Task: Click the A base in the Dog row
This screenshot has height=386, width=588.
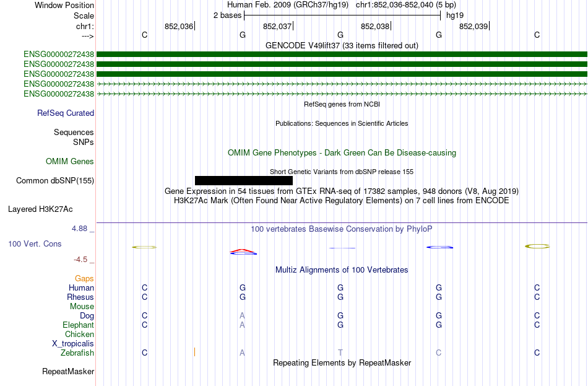Action: [242, 316]
